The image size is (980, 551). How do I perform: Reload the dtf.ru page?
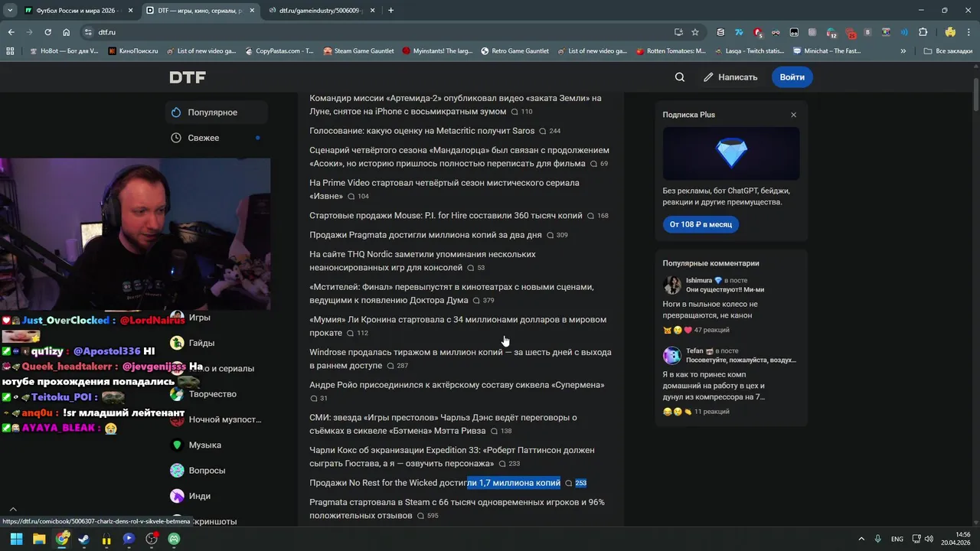[47, 32]
